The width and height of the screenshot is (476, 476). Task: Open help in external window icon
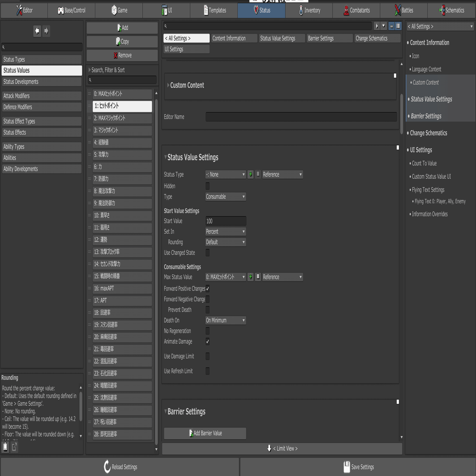[14, 447]
